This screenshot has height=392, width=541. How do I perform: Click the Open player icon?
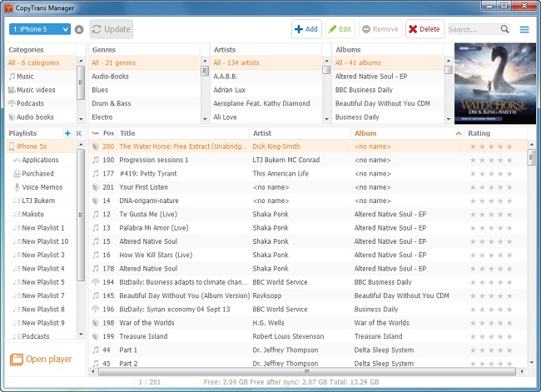click(16, 360)
